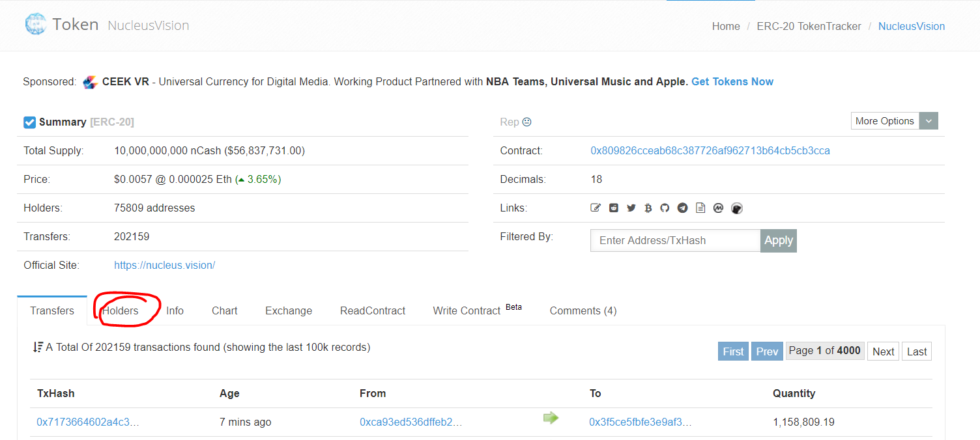Open the Write Contract Beta tab
This screenshot has height=440, width=980.
click(478, 310)
